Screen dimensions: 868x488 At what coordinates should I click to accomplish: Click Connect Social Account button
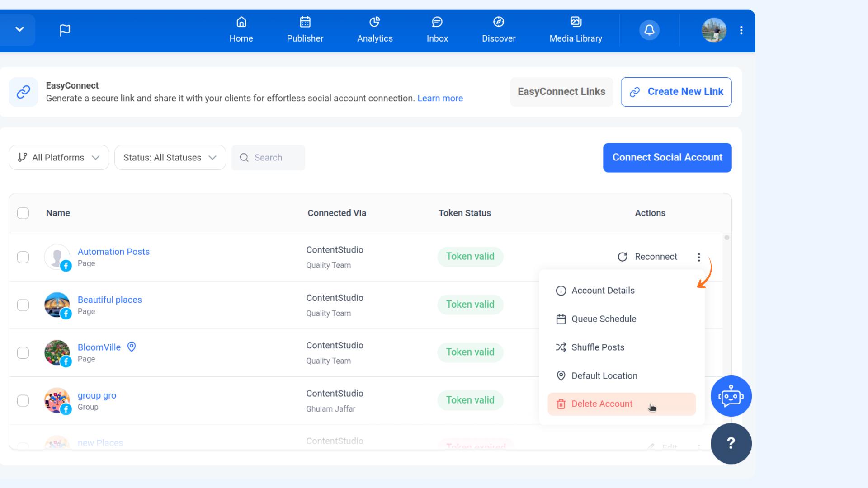point(667,158)
